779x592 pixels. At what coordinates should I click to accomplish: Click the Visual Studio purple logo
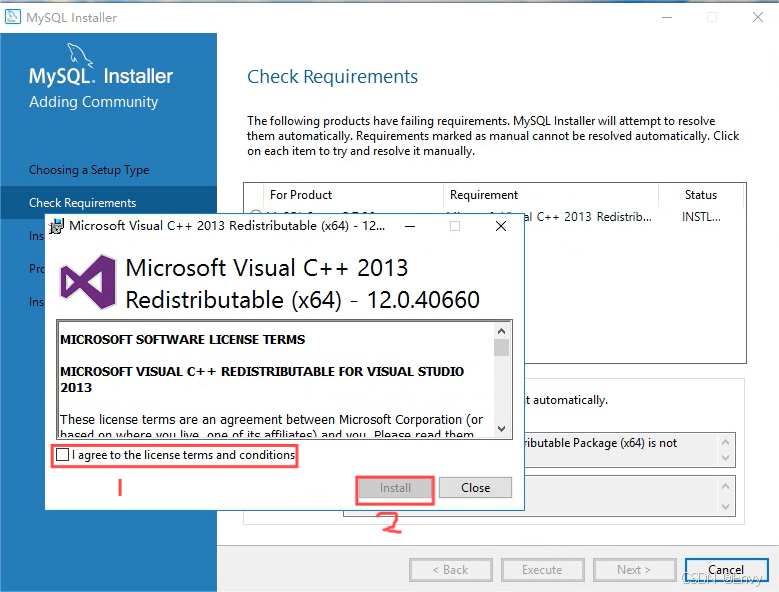point(88,282)
